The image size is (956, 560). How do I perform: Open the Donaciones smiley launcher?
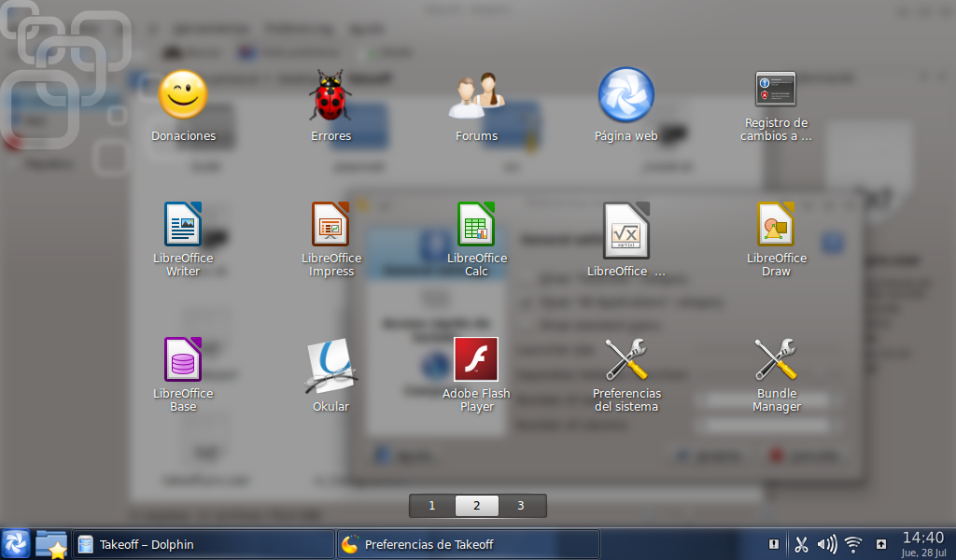pos(183,95)
